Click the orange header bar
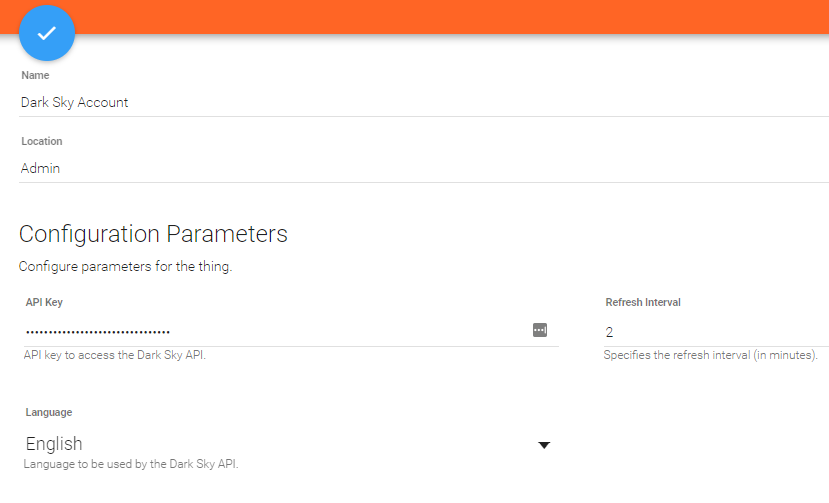 450,15
